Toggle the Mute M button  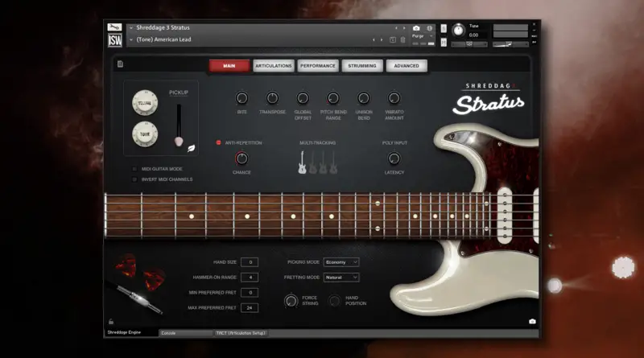444,42
